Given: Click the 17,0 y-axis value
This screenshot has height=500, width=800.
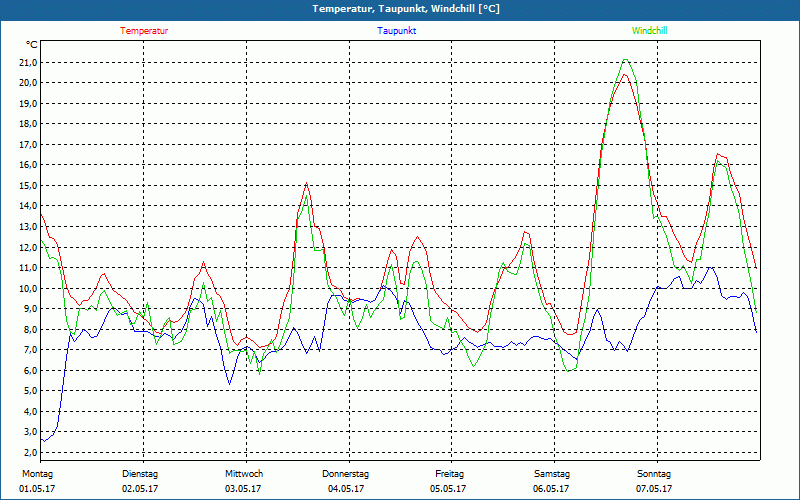Looking at the screenshot, I should [x=28, y=144].
